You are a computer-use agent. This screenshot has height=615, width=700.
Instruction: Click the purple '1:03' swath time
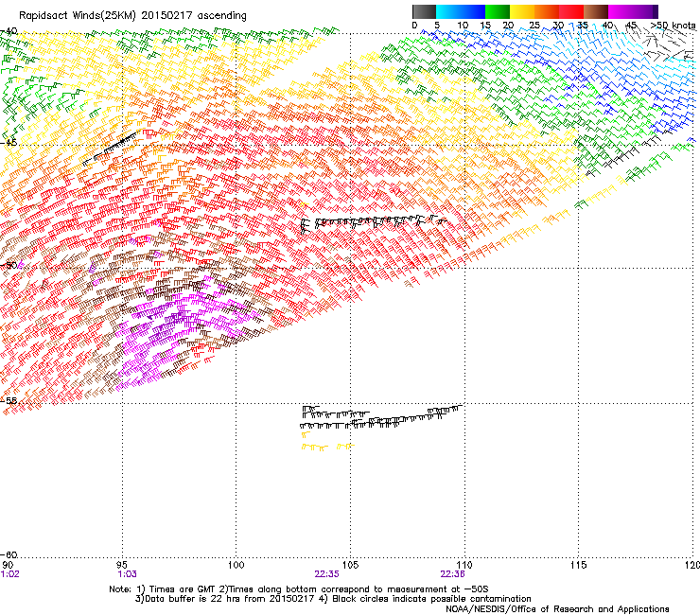point(127,574)
